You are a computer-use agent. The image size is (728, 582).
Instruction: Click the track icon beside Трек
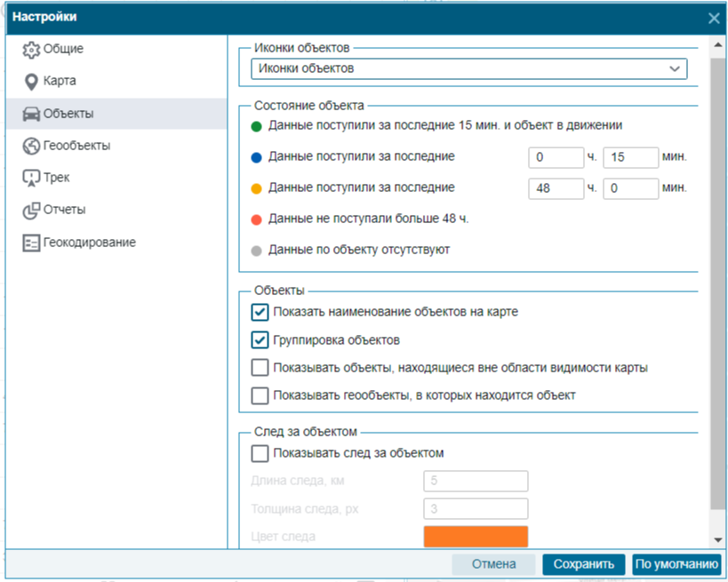31,178
